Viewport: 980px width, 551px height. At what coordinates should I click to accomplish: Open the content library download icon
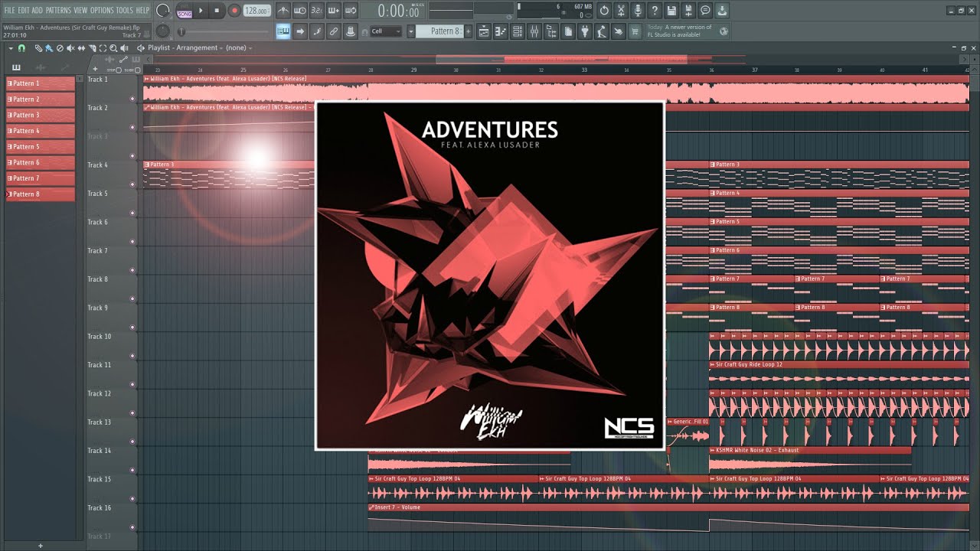[x=723, y=10]
